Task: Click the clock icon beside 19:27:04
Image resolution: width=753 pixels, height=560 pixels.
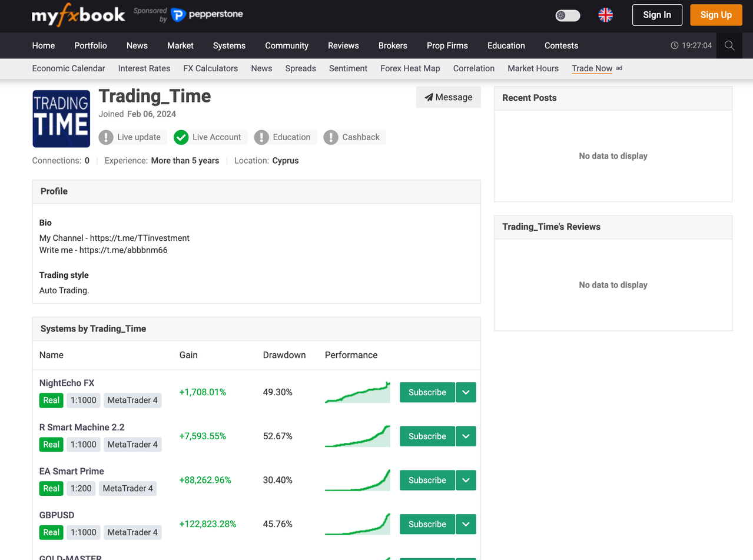Action: (x=675, y=46)
